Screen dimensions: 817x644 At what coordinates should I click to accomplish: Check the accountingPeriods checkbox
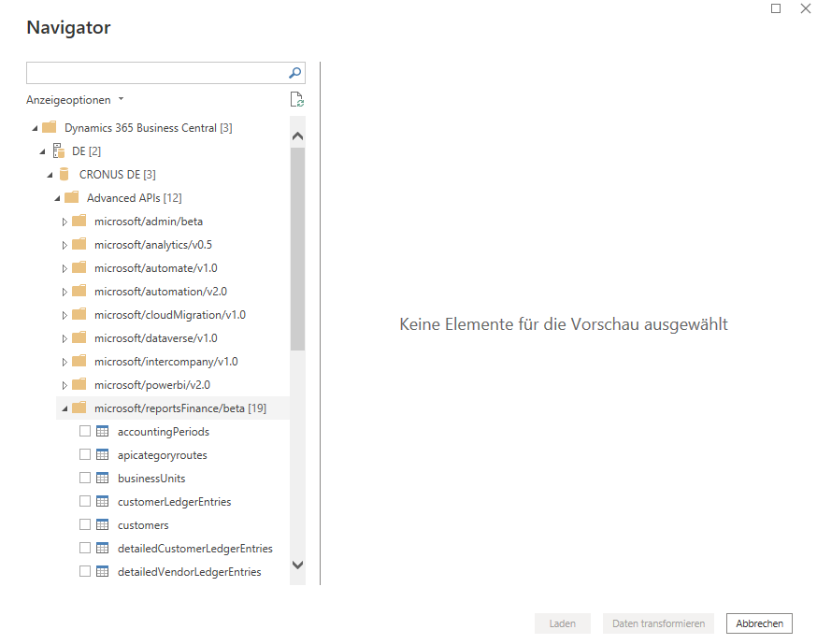tap(85, 431)
